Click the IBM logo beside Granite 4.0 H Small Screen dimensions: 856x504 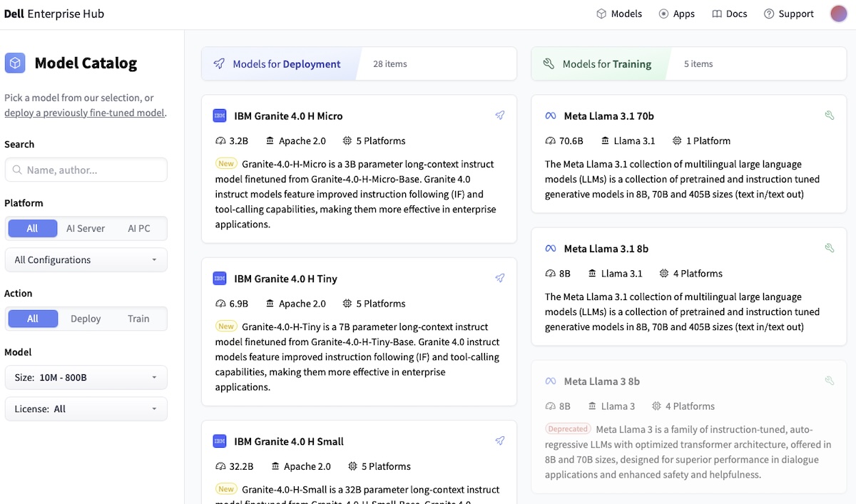(x=220, y=441)
